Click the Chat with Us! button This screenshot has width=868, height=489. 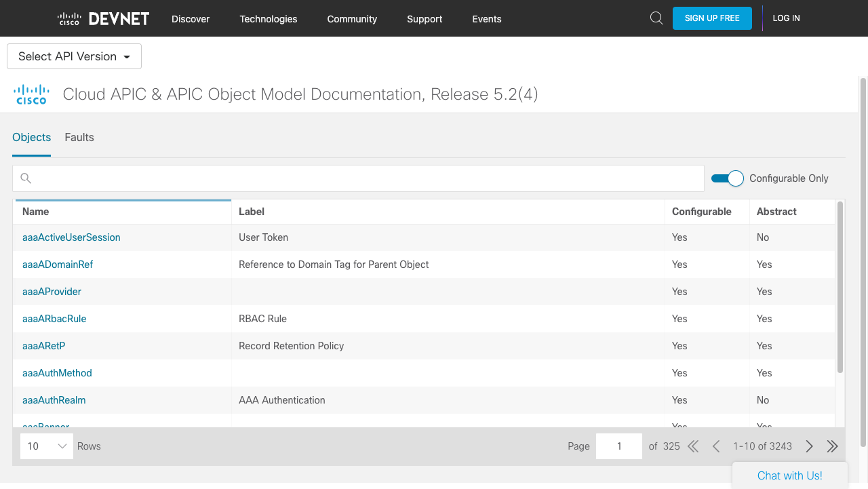790,475
